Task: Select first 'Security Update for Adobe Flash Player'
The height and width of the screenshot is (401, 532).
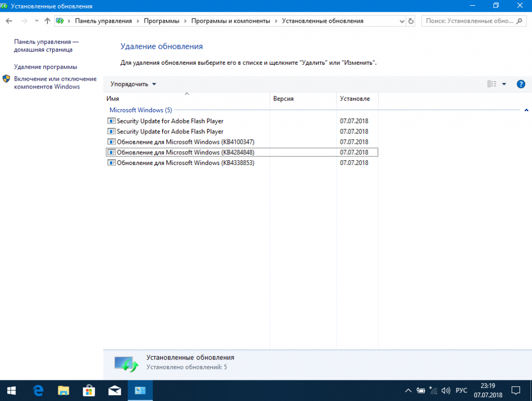Action: click(242, 121)
